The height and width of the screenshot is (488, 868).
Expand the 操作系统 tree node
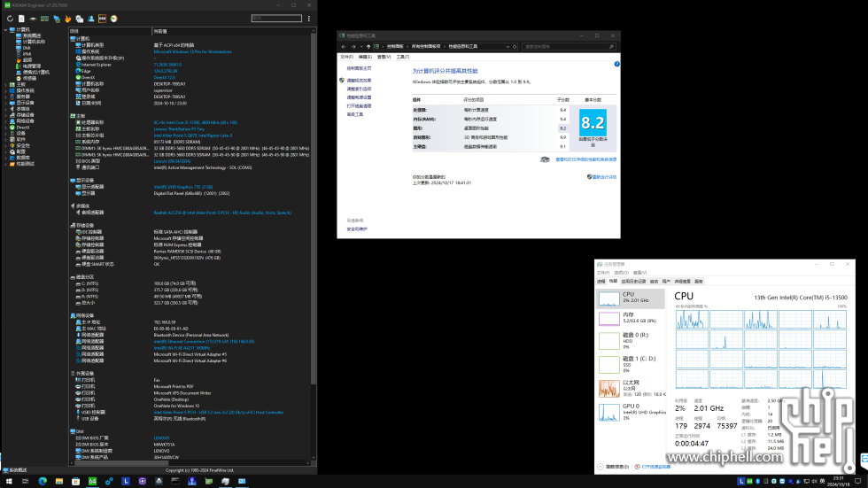click(5, 90)
